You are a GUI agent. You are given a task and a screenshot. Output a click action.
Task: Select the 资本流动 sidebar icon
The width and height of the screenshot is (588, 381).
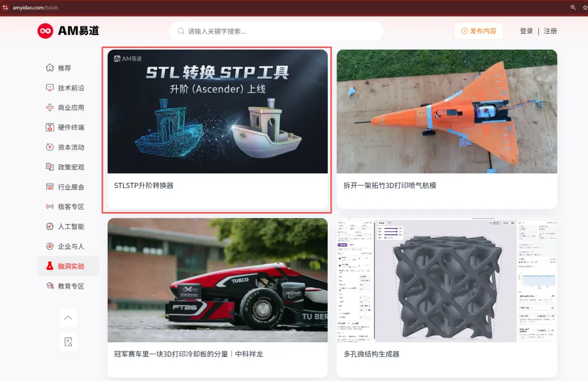[50, 147]
